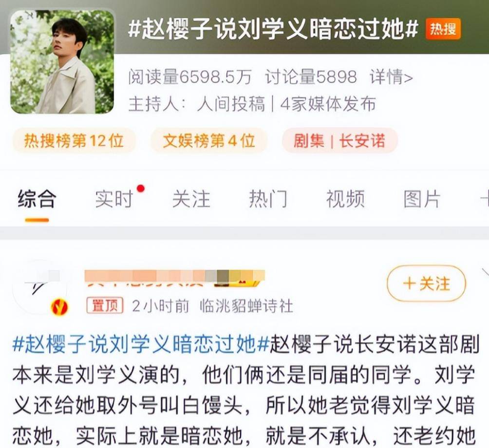489x448 pixels.
Task: Open blue hashtag #赵樱子说刘学义暗恋过她# in post
Action: tap(141, 344)
